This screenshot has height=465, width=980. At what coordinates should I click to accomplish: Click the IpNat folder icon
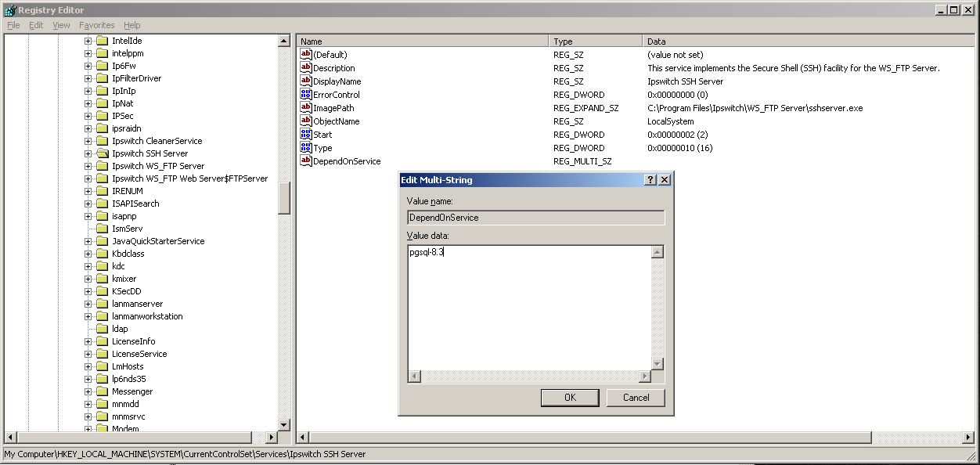pyautogui.click(x=102, y=103)
